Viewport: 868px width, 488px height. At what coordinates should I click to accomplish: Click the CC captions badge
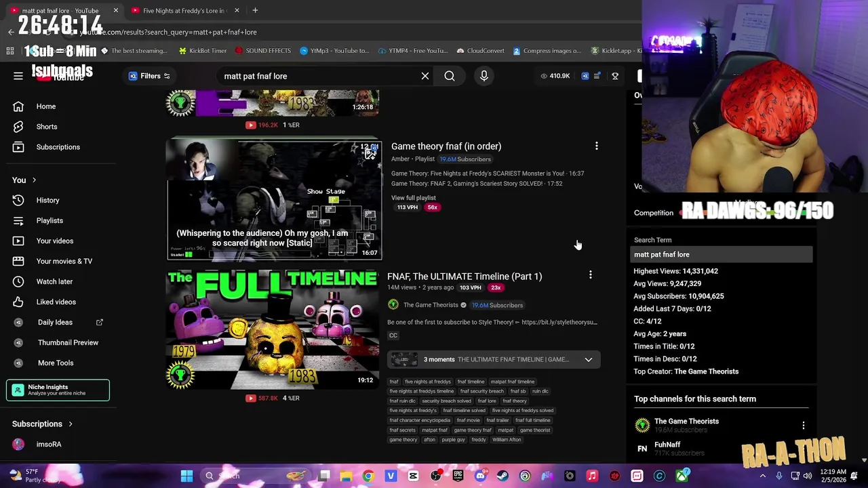(x=393, y=335)
